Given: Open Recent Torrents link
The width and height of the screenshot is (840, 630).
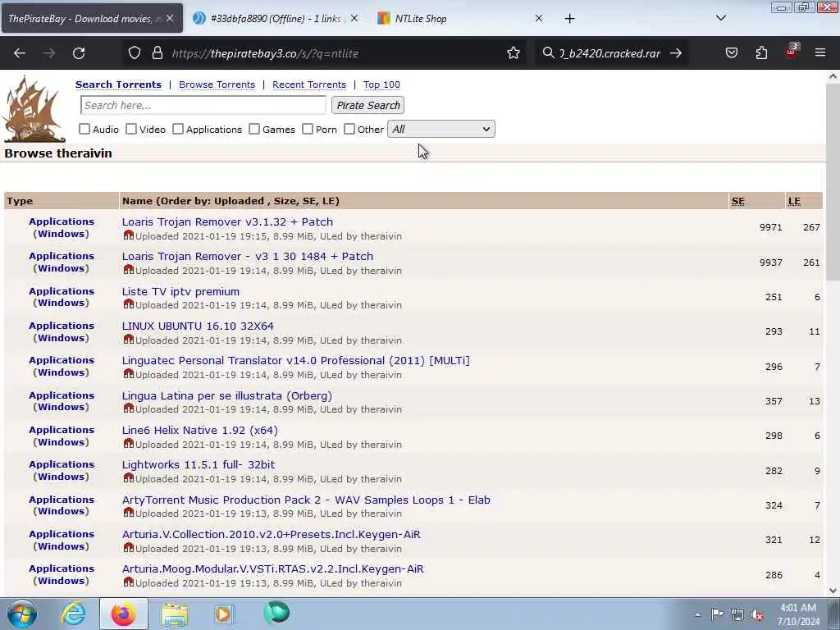Looking at the screenshot, I should click(x=309, y=84).
